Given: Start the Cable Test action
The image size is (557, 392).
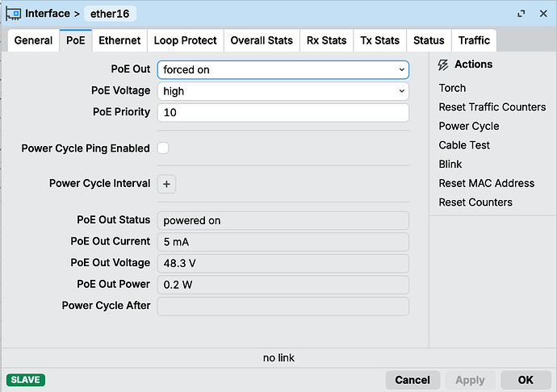Looking at the screenshot, I should click(464, 145).
